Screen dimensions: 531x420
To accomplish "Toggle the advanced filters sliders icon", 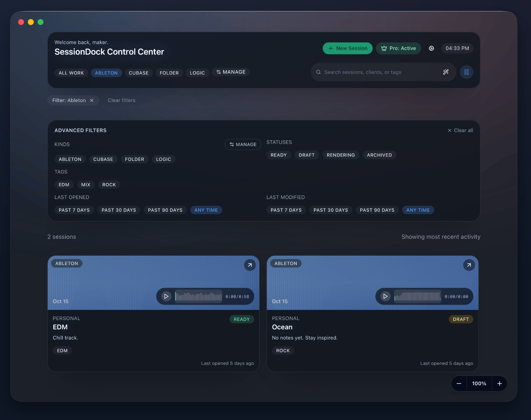I will point(466,72).
